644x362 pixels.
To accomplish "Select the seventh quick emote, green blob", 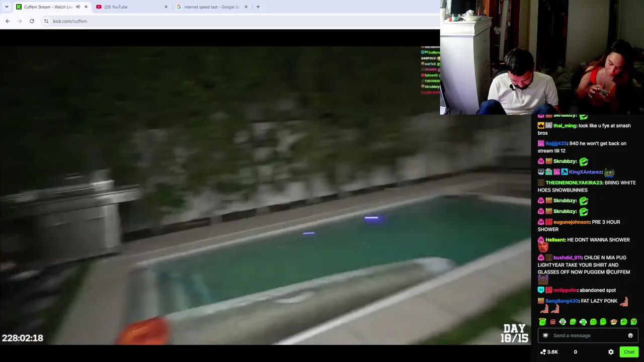I will (x=603, y=322).
